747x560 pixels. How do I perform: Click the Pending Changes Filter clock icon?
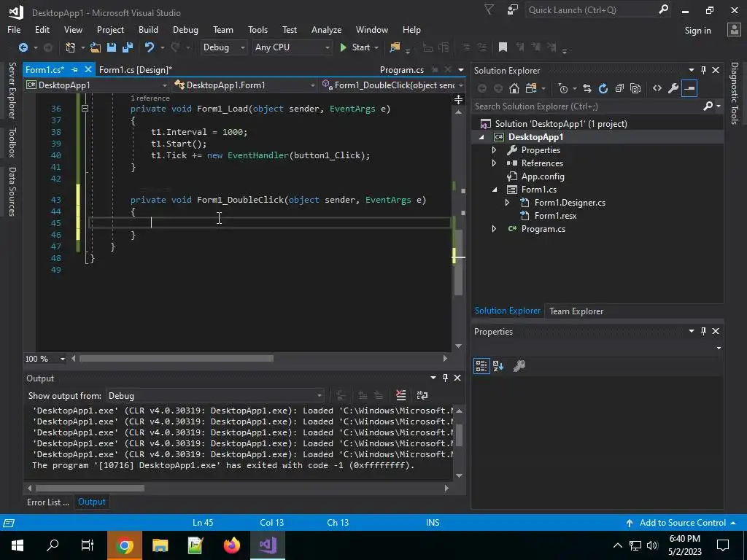(x=563, y=88)
